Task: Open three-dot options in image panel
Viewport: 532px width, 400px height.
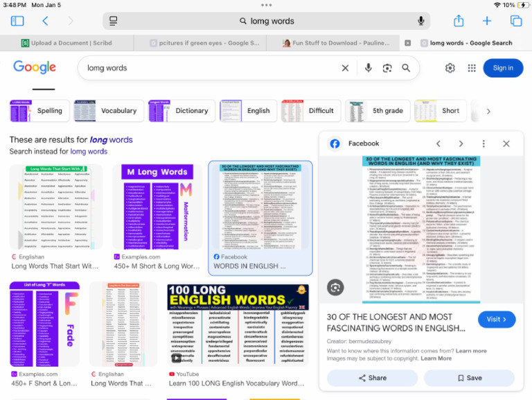Action: [484, 144]
